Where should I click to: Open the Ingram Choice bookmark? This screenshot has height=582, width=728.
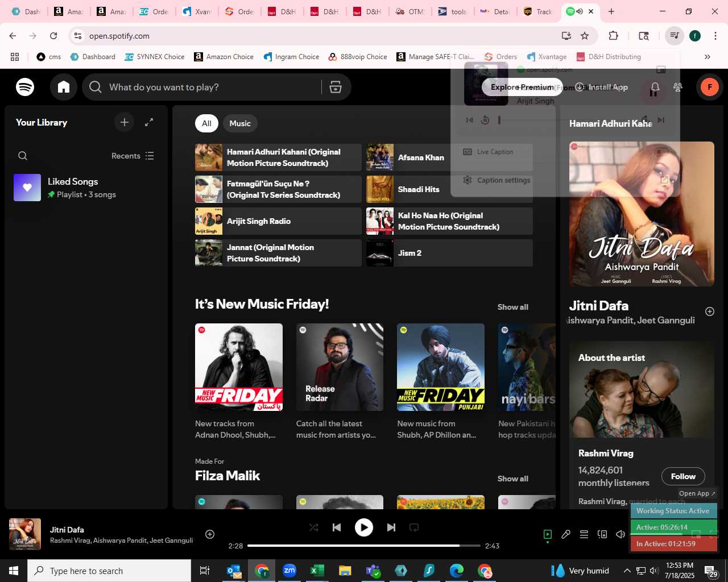(x=291, y=57)
